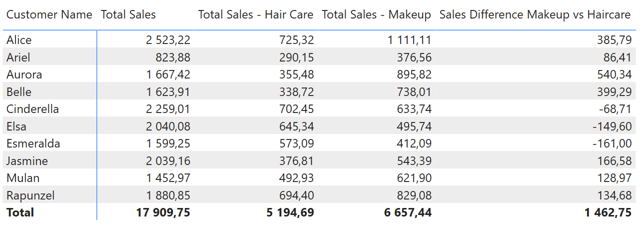Click Esmeralda's negative difference value -161,00
Image resolution: width=644 pixels, height=238 pixels.
(612, 143)
